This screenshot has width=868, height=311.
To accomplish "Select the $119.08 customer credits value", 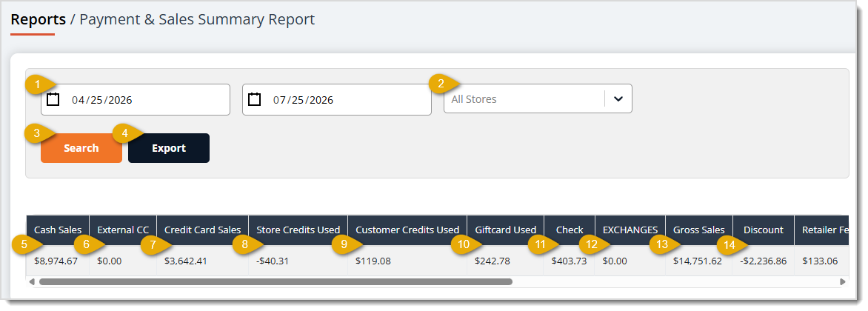I will (x=373, y=261).
